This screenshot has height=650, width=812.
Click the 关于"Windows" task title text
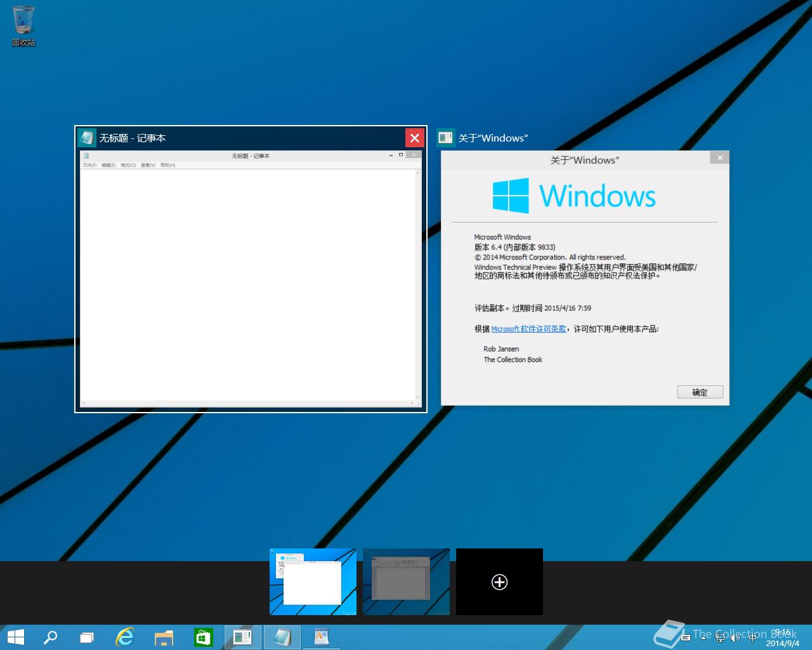click(493, 138)
